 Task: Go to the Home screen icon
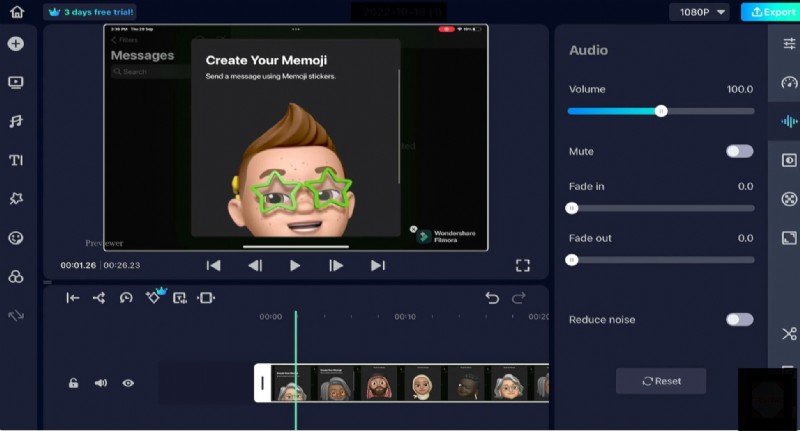point(17,12)
